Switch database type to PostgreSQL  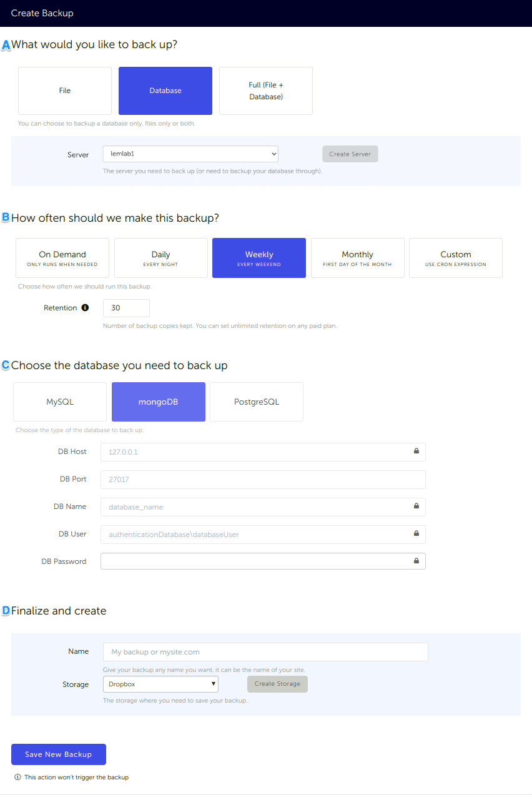coord(256,402)
